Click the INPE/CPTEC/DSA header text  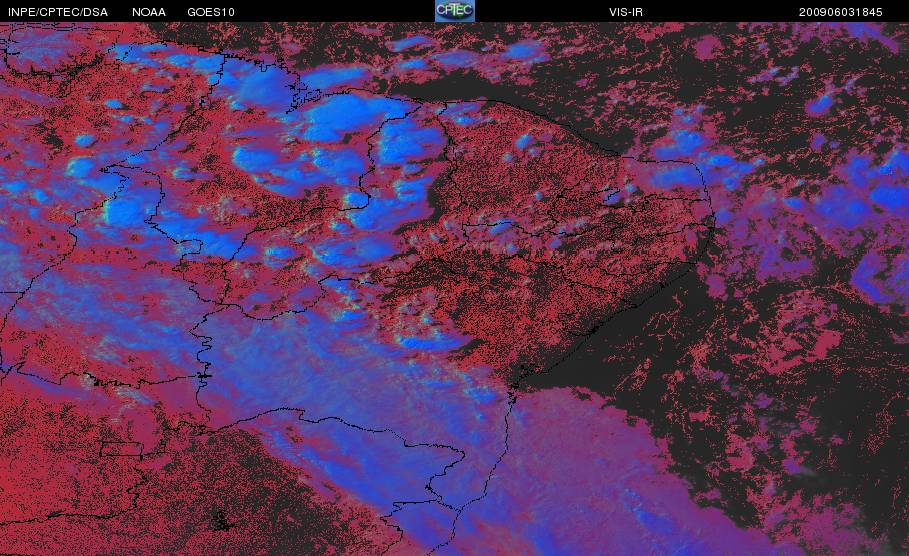[58, 12]
